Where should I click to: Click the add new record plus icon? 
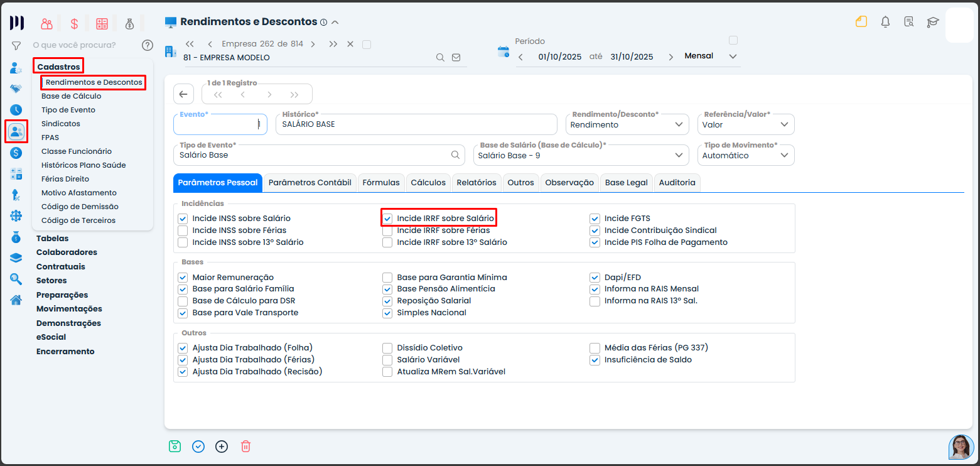pos(222,447)
